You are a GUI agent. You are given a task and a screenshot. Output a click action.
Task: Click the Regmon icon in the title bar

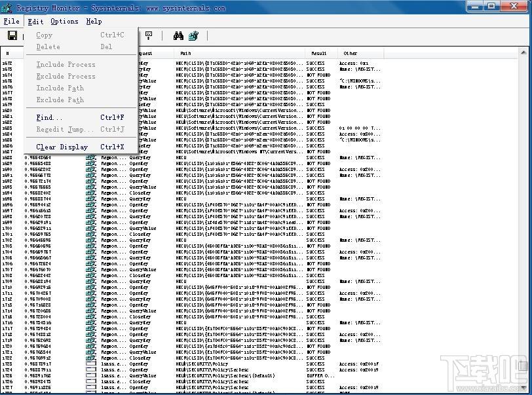5,7
